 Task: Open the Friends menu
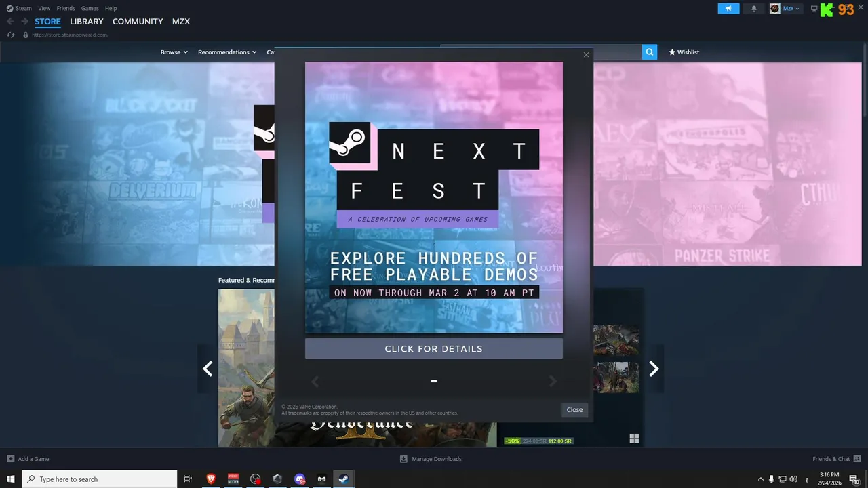tap(66, 8)
